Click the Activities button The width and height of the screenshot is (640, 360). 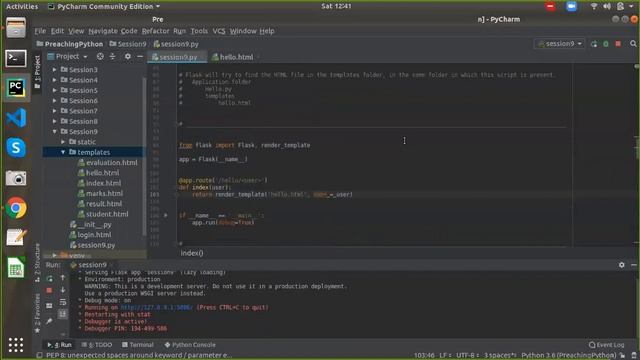coord(22,7)
